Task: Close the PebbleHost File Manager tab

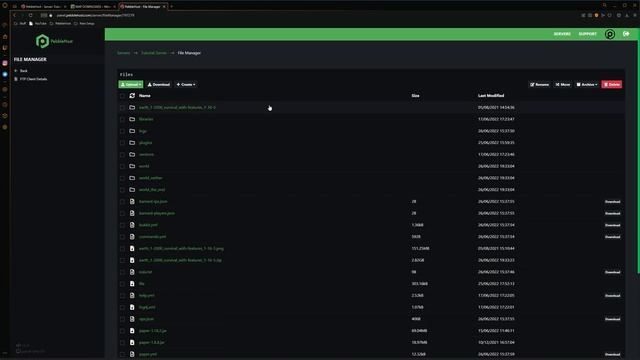Action: pos(164,7)
